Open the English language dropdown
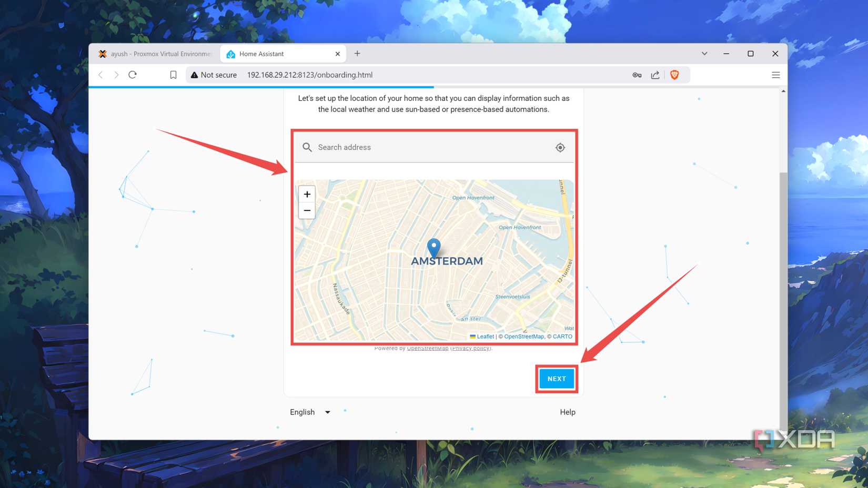Viewport: 868px width, 488px height. (x=310, y=412)
